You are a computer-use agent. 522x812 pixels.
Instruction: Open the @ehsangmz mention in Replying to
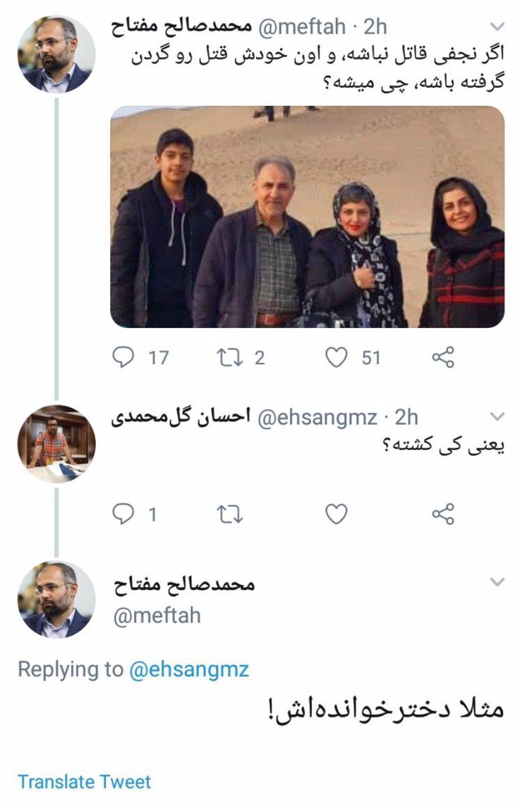click(189, 669)
